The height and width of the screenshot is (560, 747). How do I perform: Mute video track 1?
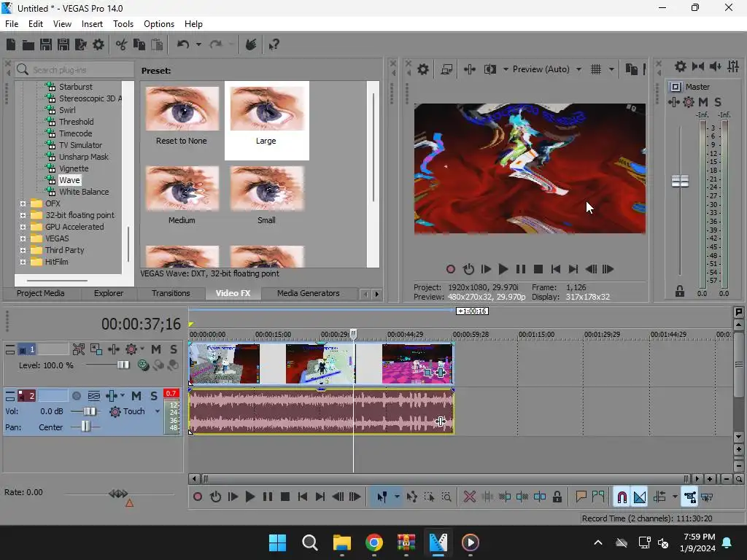click(x=156, y=349)
